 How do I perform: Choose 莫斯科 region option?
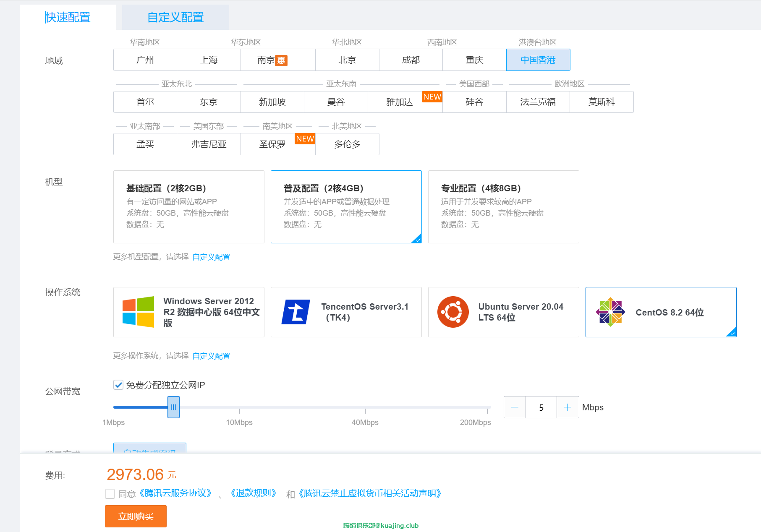[601, 102]
